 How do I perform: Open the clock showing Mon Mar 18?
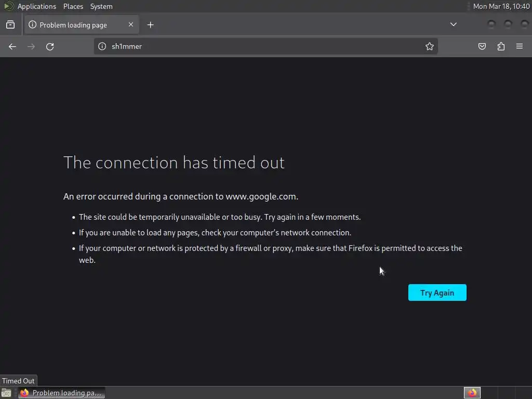[x=501, y=6]
